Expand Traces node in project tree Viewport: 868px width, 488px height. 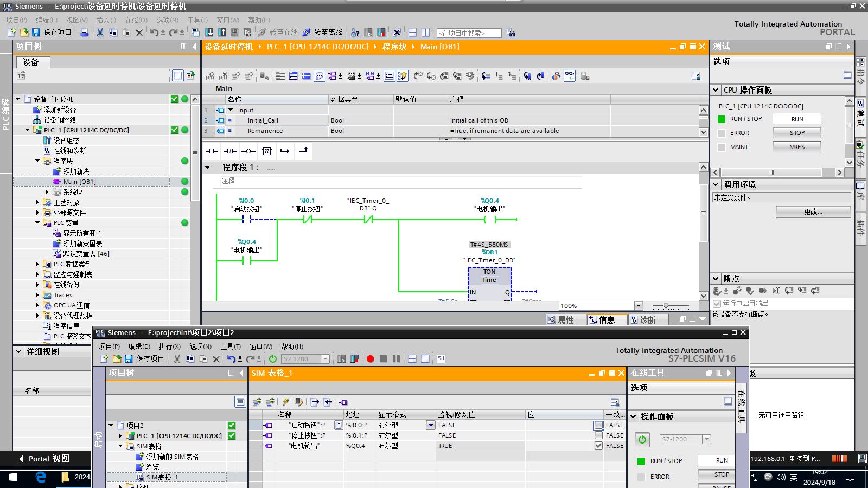coord(37,295)
